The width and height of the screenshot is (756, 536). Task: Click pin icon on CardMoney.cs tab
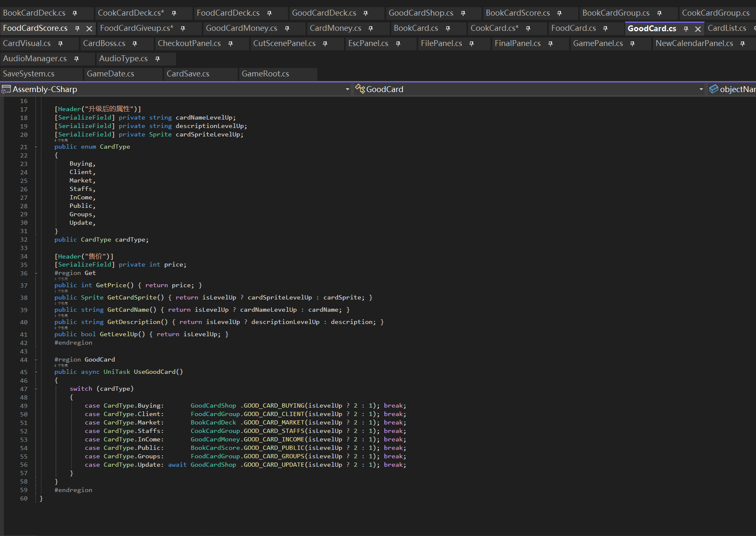pos(371,29)
